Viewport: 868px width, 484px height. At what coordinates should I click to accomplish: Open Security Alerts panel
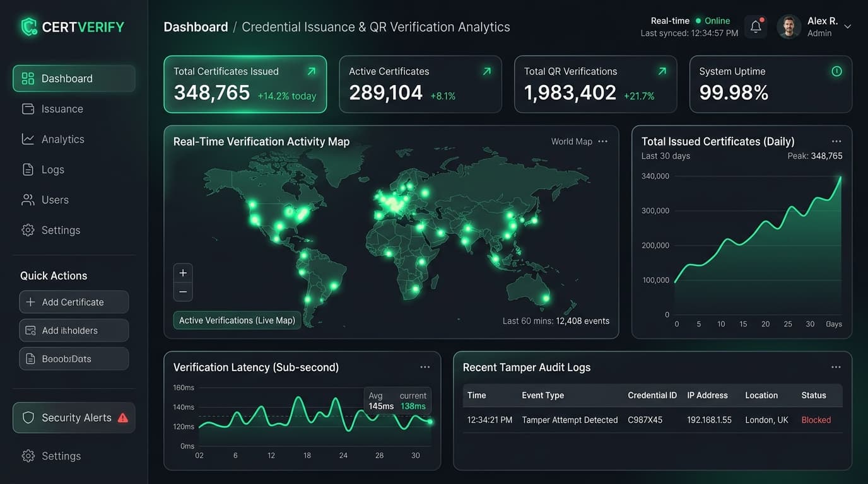click(74, 417)
